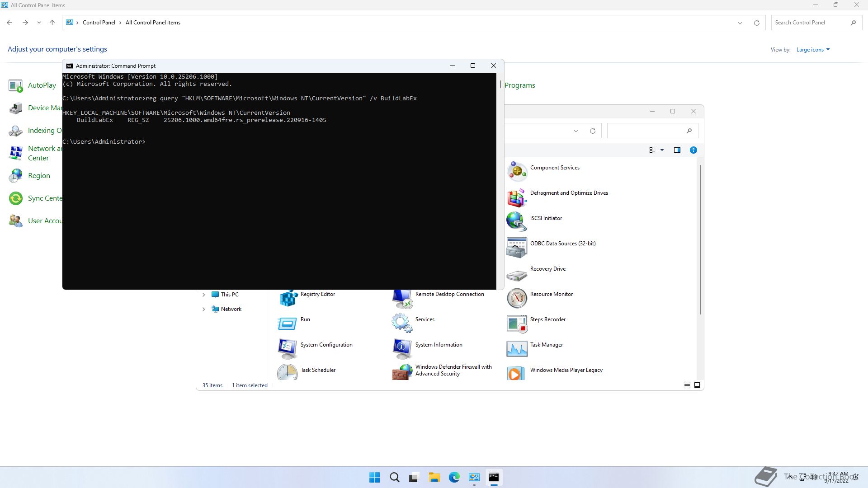Click All Control Panel Items breadcrumb
The image size is (868, 488).
tap(153, 23)
